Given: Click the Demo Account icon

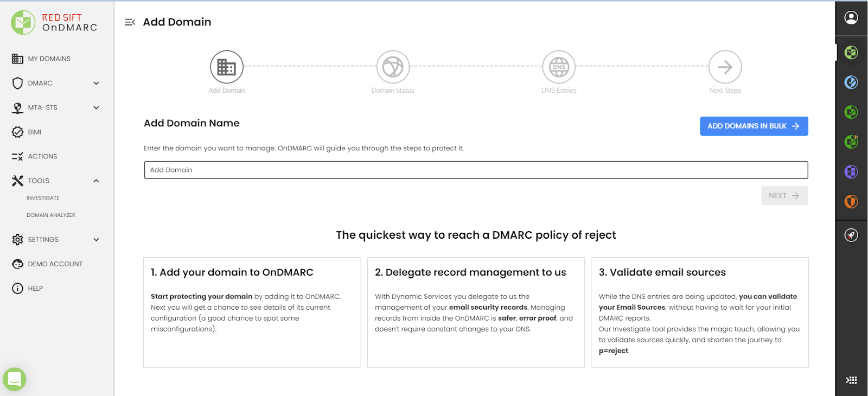Looking at the screenshot, I should [17, 264].
